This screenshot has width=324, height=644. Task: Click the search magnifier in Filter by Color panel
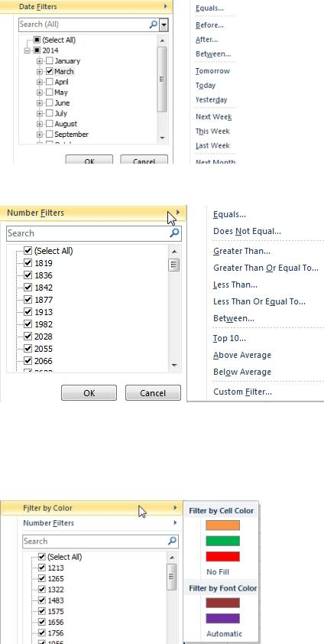(x=172, y=541)
